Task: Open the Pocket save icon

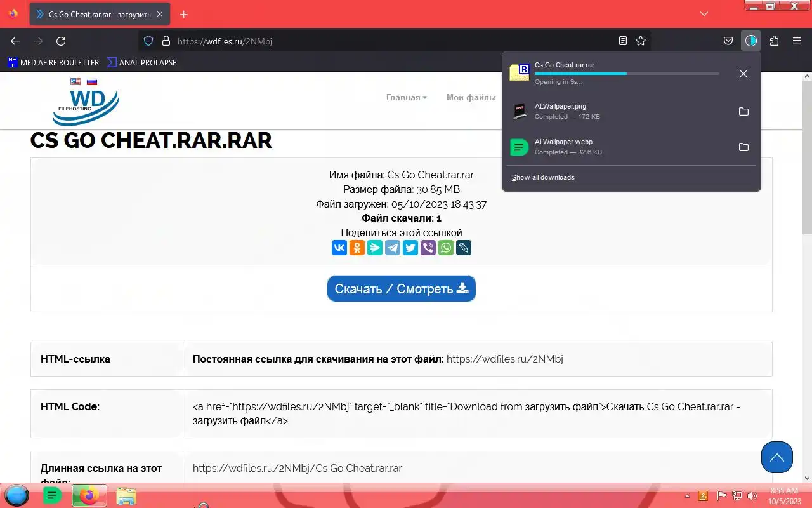Action: click(728, 41)
